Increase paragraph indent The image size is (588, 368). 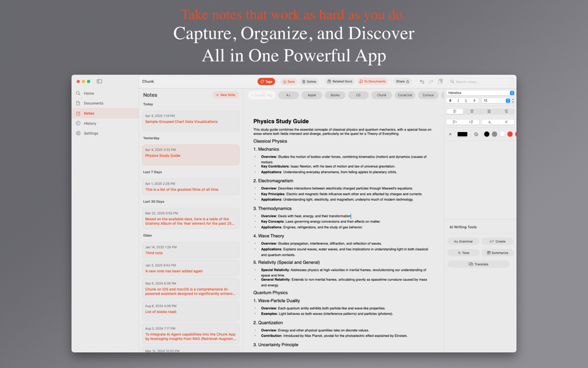pos(471,122)
